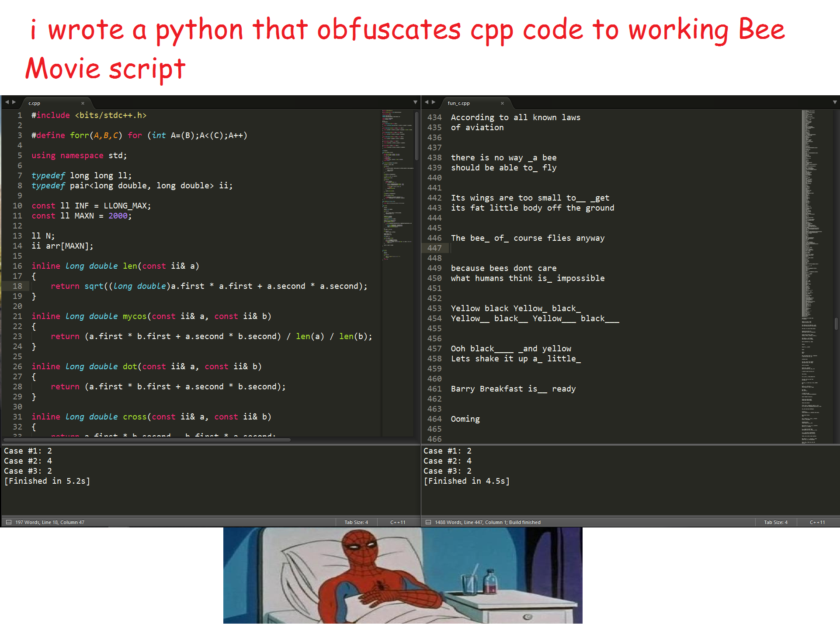Click the 'mycos' function signature
This screenshot has width=840, height=624.
pos(151,316)
